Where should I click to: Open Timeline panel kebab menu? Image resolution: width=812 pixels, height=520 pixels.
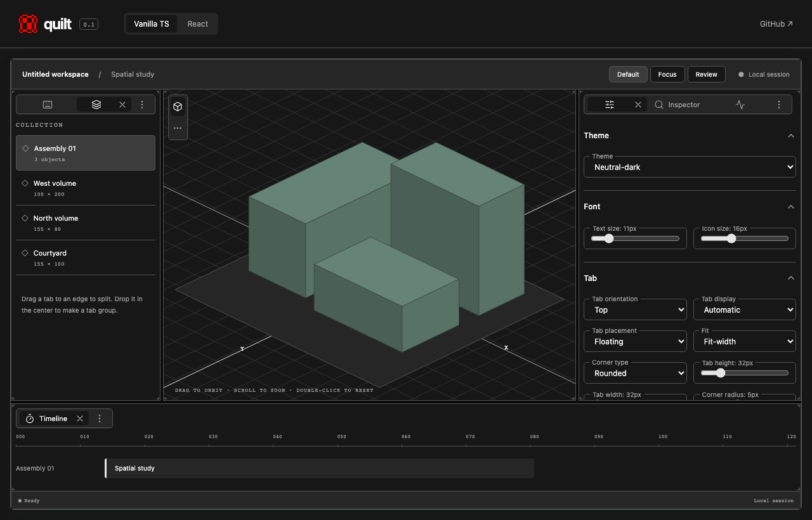pyautogui.click(x=100, y=419)
